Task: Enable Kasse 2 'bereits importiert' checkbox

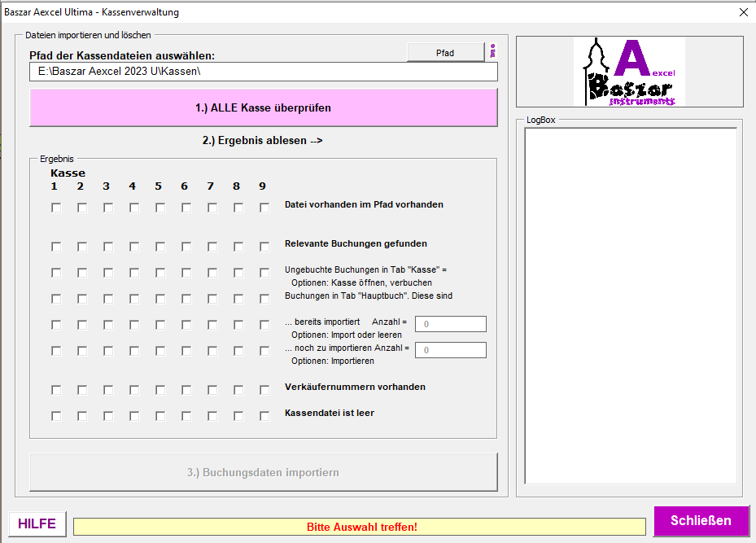Action: coord(82,325)
